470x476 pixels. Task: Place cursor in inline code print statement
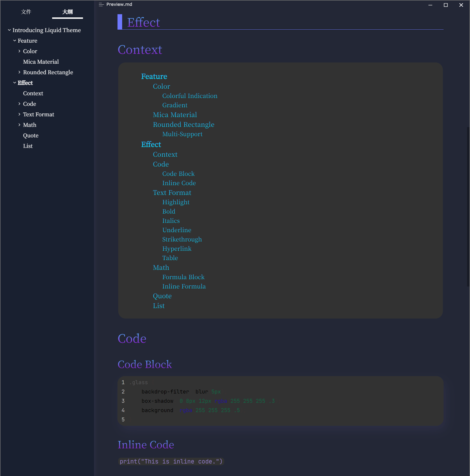pyautogui.click(x=171, y=462)
